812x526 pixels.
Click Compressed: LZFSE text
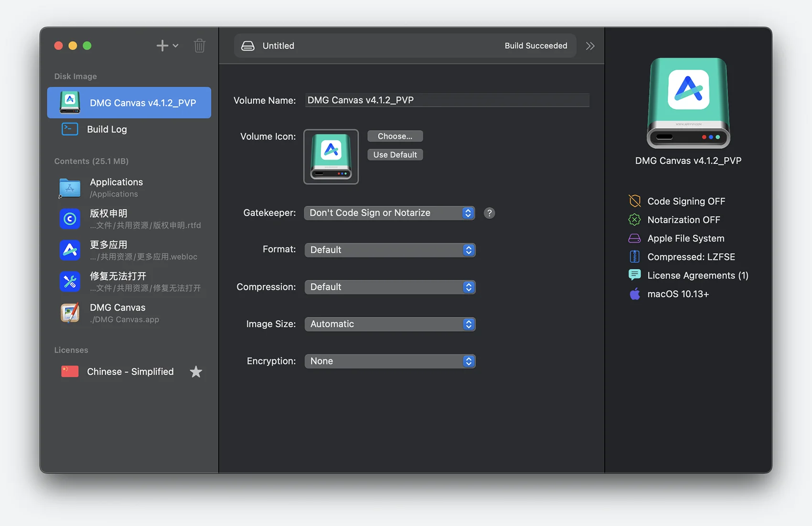click(x=691, y=257)
